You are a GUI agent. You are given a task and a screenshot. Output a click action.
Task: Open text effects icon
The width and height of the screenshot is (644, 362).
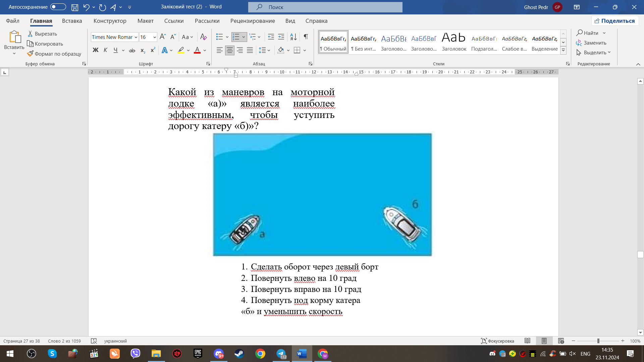point(165,50)
